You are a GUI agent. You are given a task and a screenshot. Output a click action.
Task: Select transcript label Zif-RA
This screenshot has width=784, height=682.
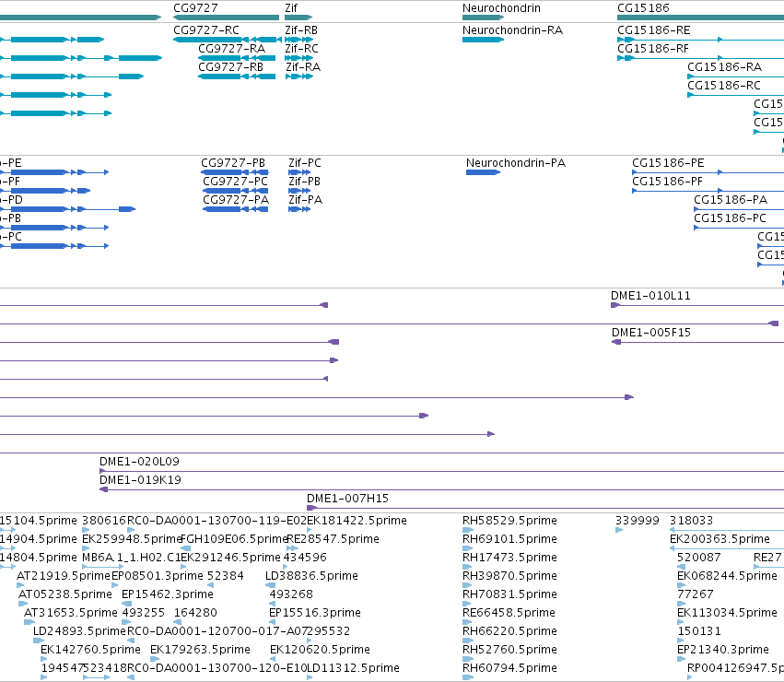click(303, 67)
